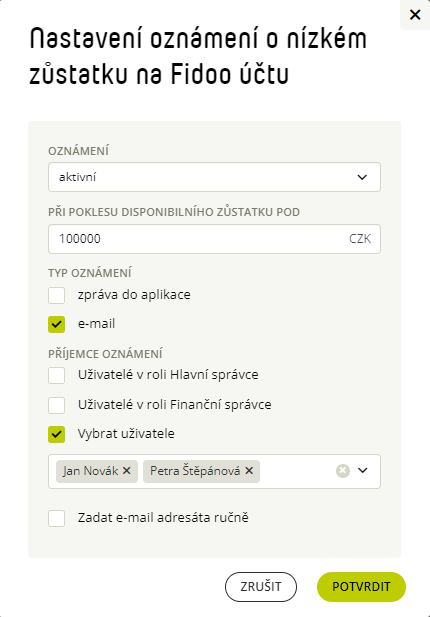
Task: Clear all selected users with circle X icon
Action: click(343, 471)
